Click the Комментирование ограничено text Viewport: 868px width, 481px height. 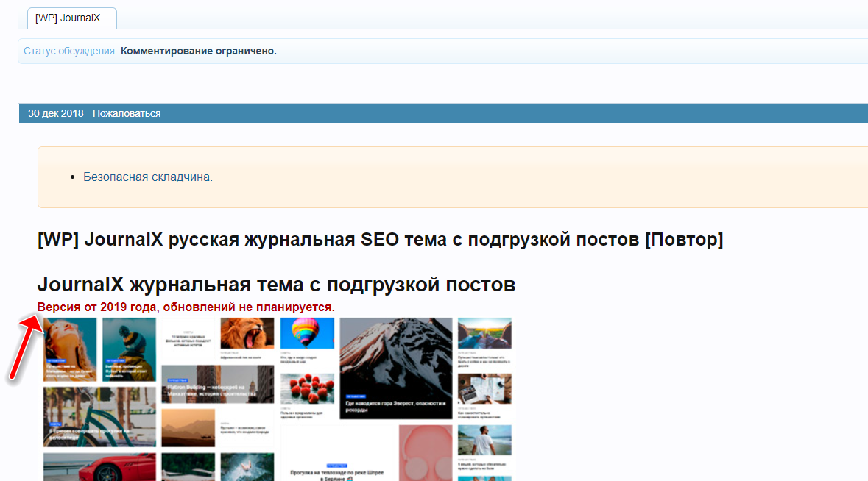click(199, 51)
